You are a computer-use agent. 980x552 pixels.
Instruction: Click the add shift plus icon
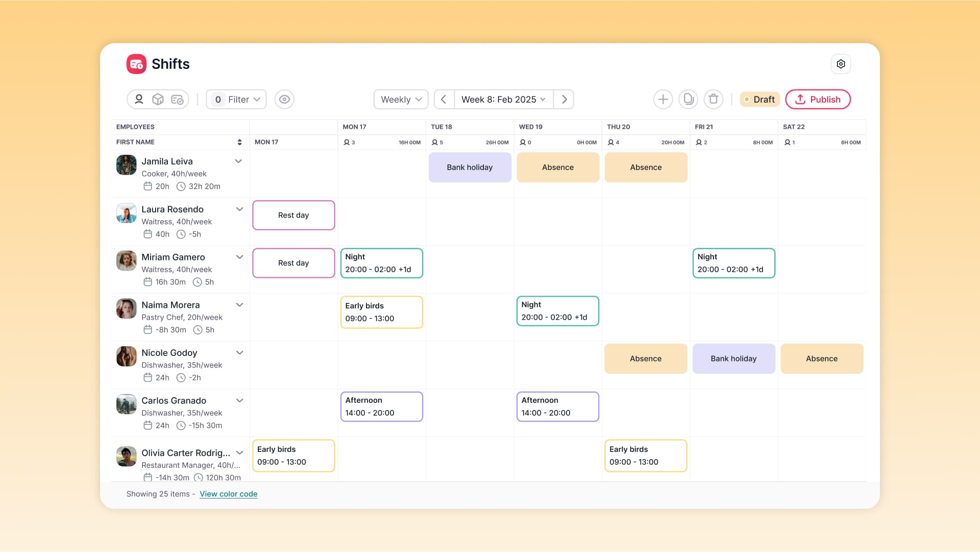coord(663,99)
